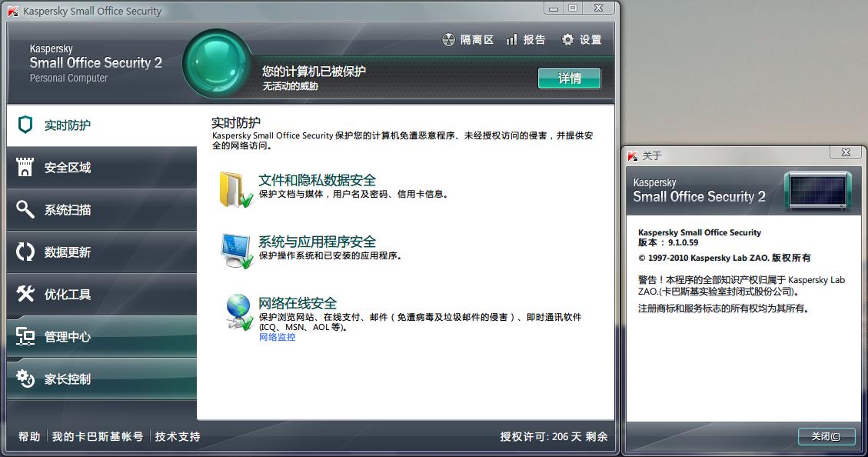Select 管理中心 tab
The image size is (868, 457).
tap(101, 337)
